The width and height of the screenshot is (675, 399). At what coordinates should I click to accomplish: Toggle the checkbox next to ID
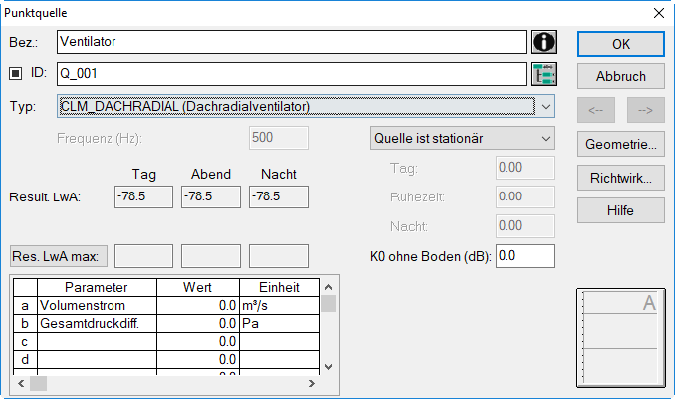click(15, 73)
